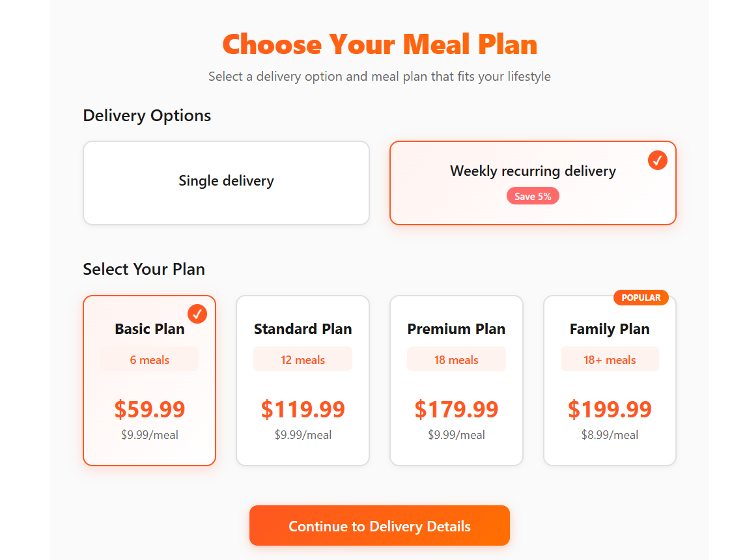Click the $119.99 Standard Plan price
The height and width of the screenshot is (560, 732).
[303, 410]
